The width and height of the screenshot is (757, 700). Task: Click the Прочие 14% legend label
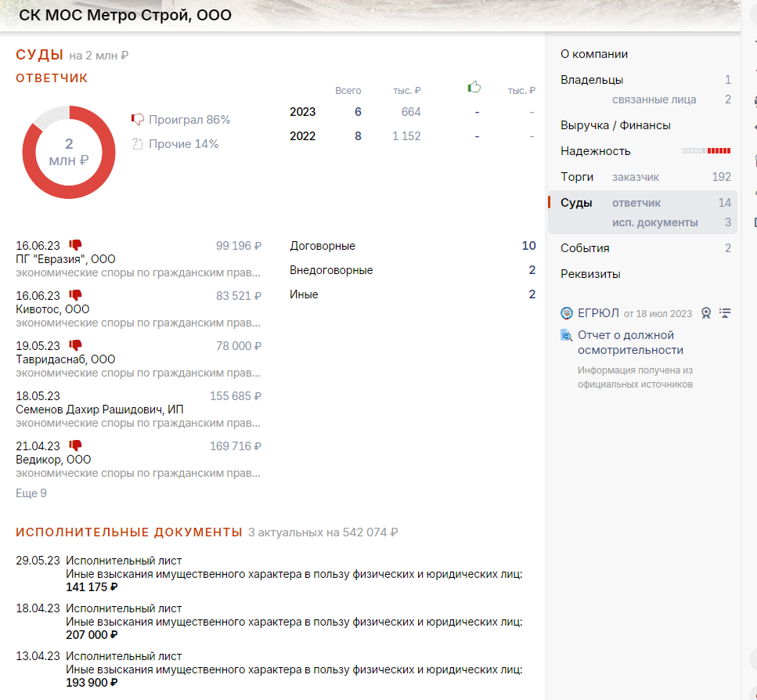(x=183, y=143)
